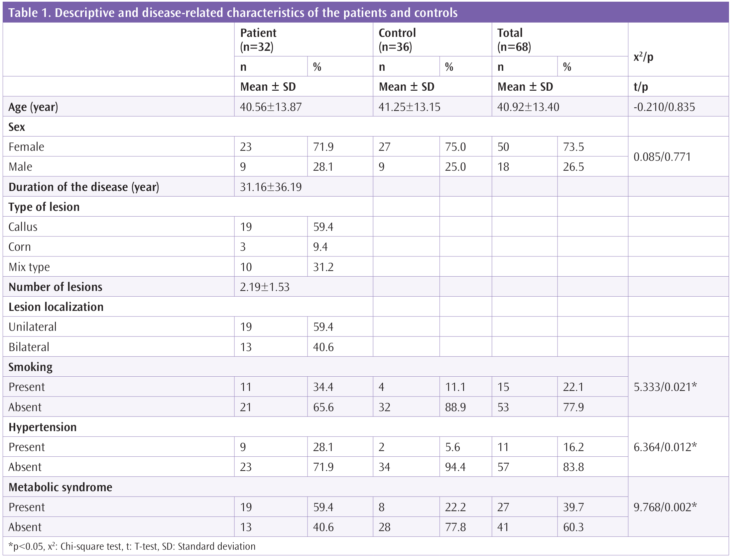Select hypertension Absent total percentage 83.8
Screen dimensions: 736x560
(x=573, y=467)
